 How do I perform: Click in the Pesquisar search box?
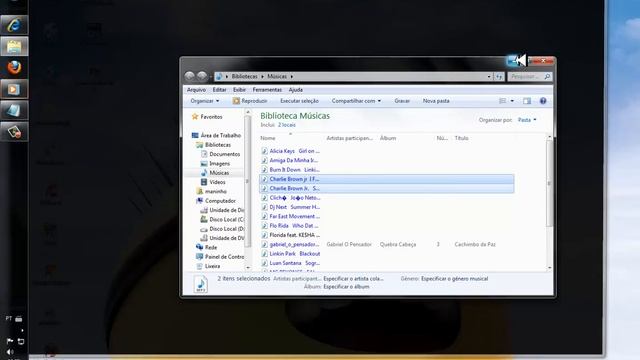click(525, 76)
